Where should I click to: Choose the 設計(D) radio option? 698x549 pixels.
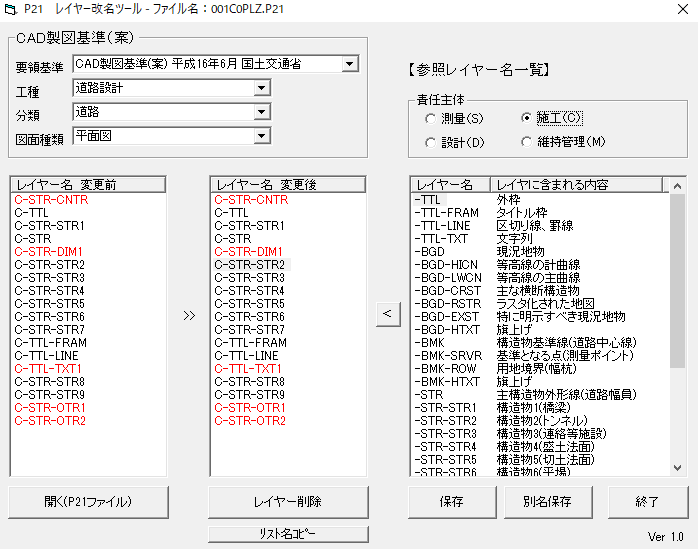[x=430, y=142]
